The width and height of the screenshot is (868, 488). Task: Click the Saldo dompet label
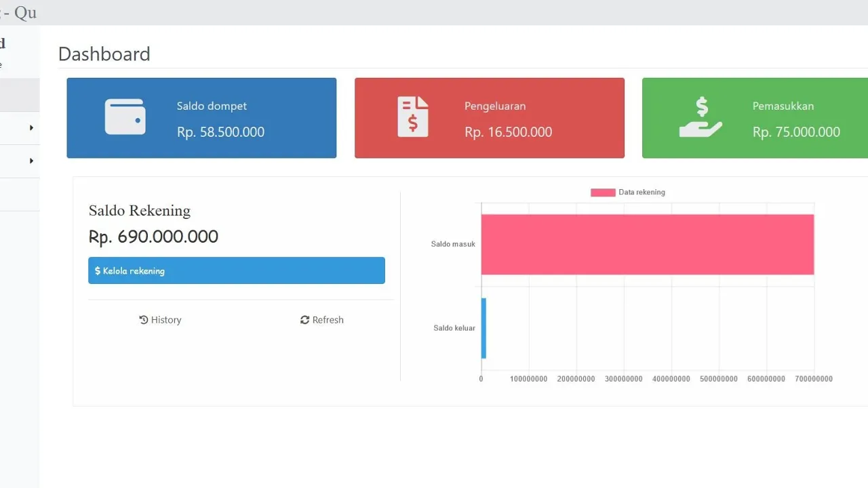212,106
